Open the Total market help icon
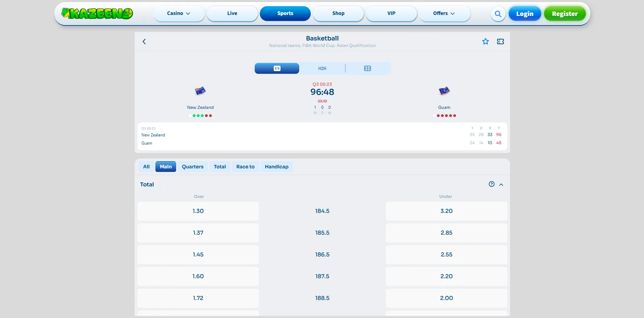The image size is (644, 318). pos(491,184)
